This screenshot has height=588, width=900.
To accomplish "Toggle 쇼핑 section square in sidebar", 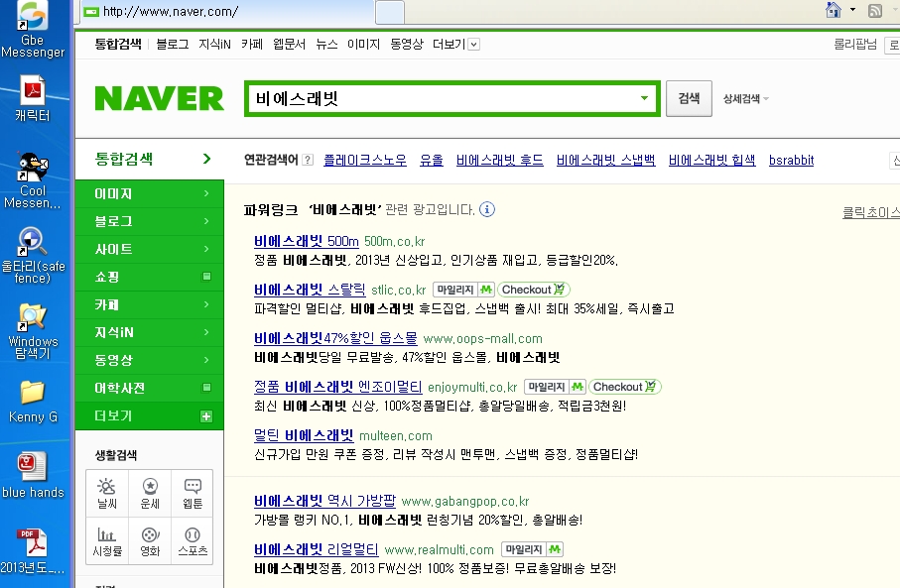I will (x=206, y=277).
